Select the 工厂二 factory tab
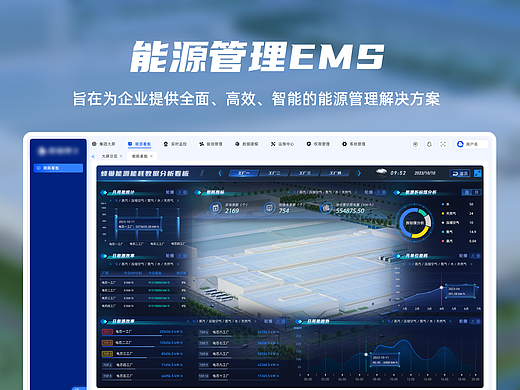The image size is (520, 390). (x=274, y=173)
